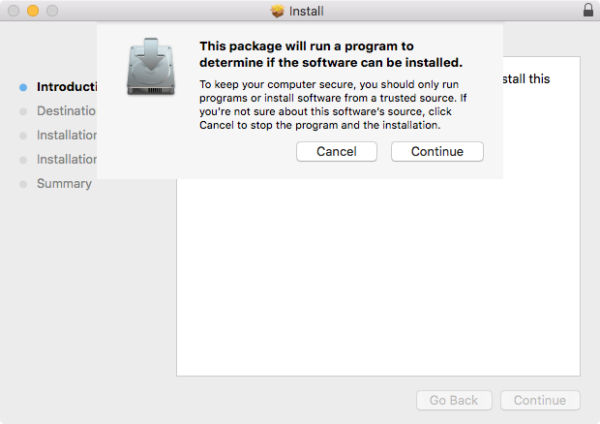Select the Destination step in the sidebar
This screenshot has height=424, width=600.
(x=66, y=111)
